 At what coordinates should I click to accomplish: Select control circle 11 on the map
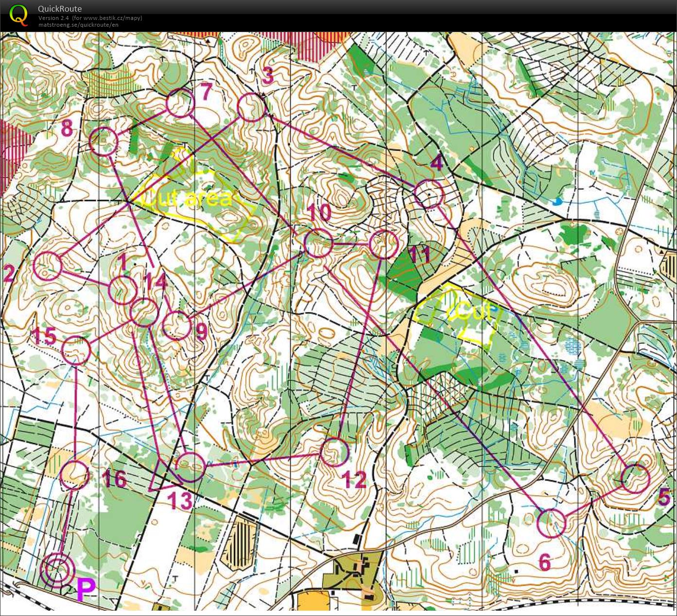coord(384,245)
